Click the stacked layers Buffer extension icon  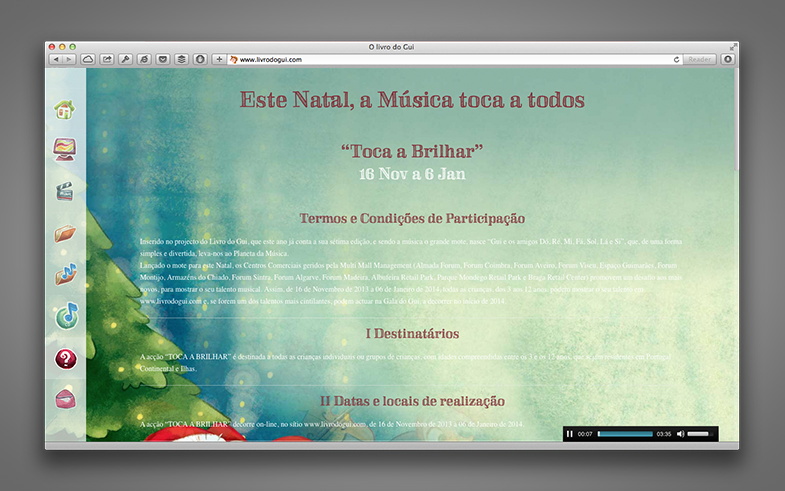181,60
